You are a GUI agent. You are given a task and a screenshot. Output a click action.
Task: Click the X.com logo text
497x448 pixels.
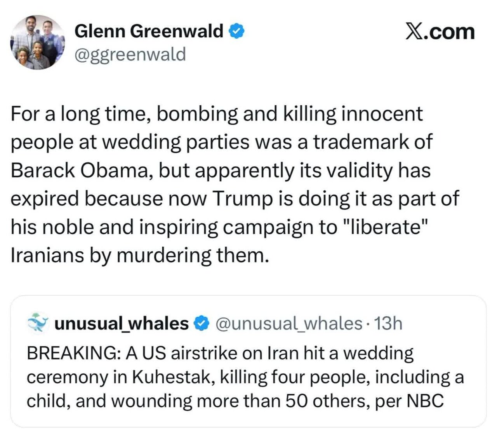point(440,31)
